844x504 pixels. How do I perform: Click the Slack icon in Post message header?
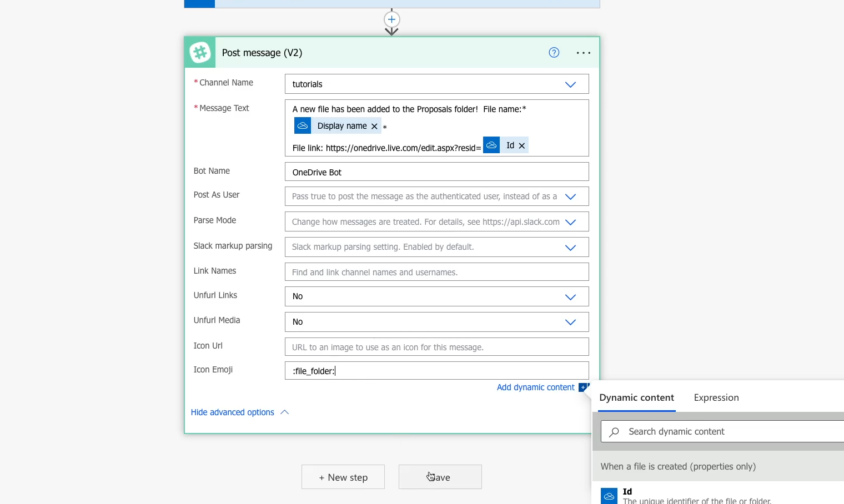[200, 53]
